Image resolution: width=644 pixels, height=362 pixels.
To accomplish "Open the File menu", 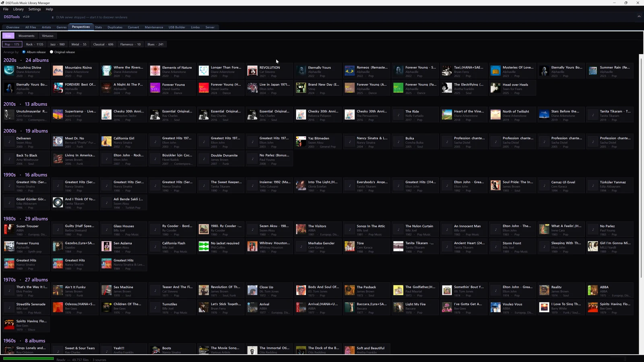I will point(6,9).
